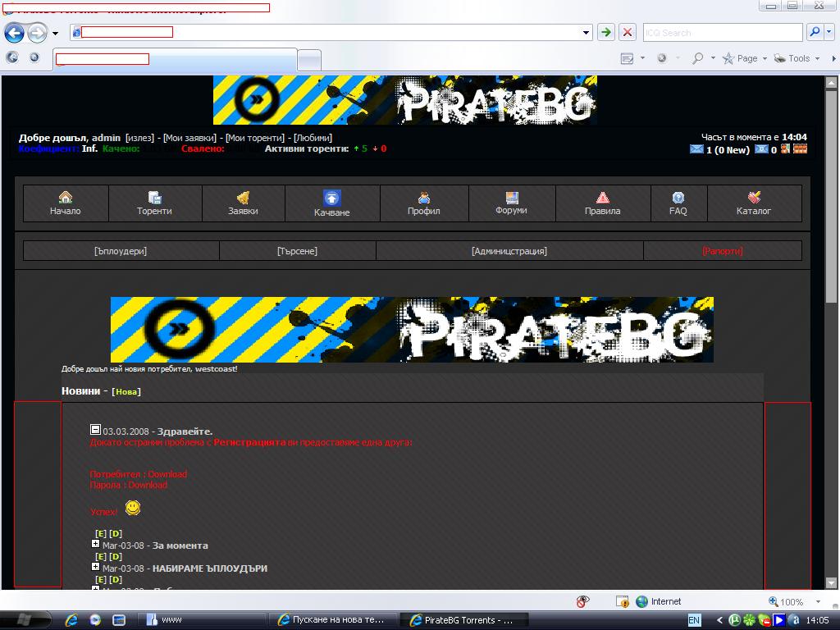Expand the За момента news item
840x630 pixels.
pos(95,544)
